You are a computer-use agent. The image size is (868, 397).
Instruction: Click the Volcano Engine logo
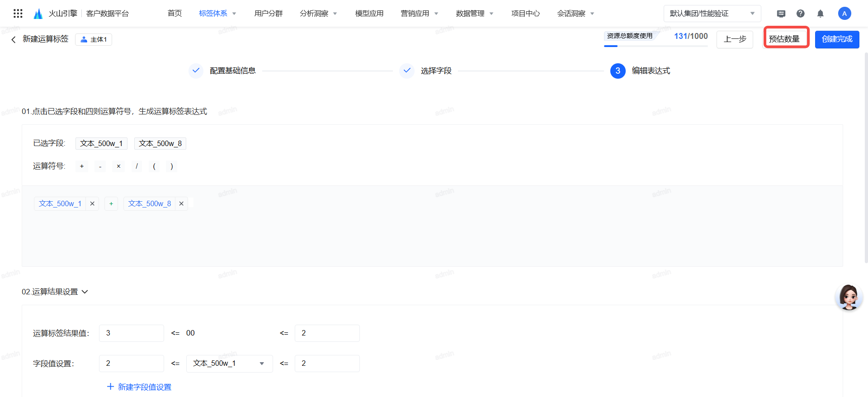click(x=38, y=14)
